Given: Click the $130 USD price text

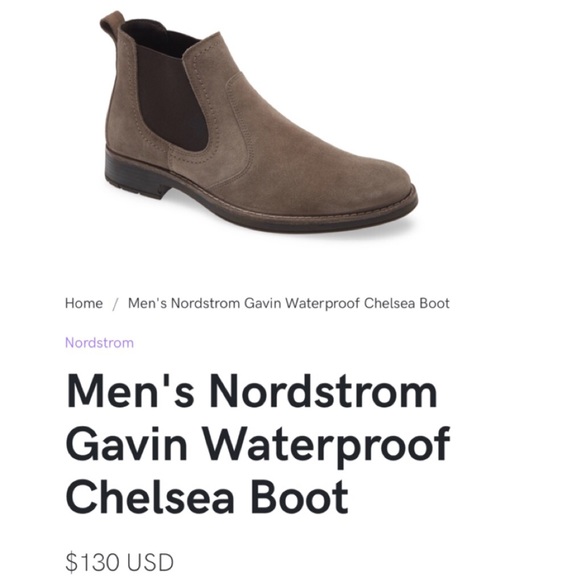Looking at the screenshot, I should (x=119, y=562).
